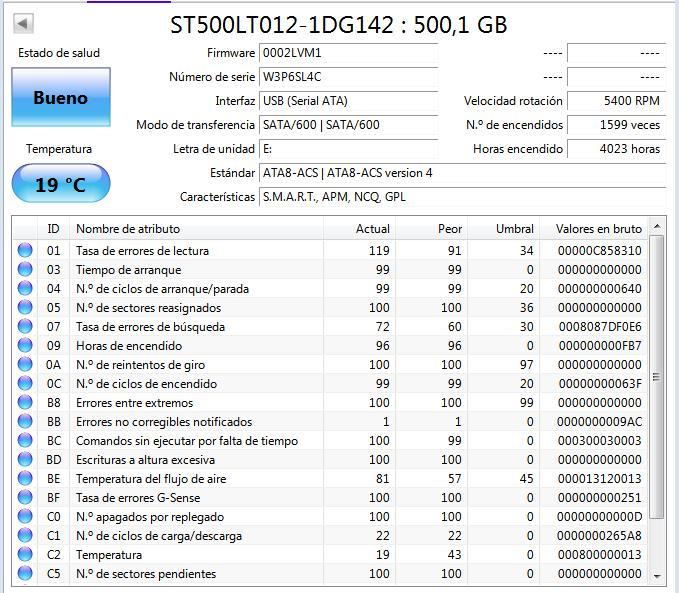
Task: Click the Letra de unidad field E:
Action: coord(348,149)
